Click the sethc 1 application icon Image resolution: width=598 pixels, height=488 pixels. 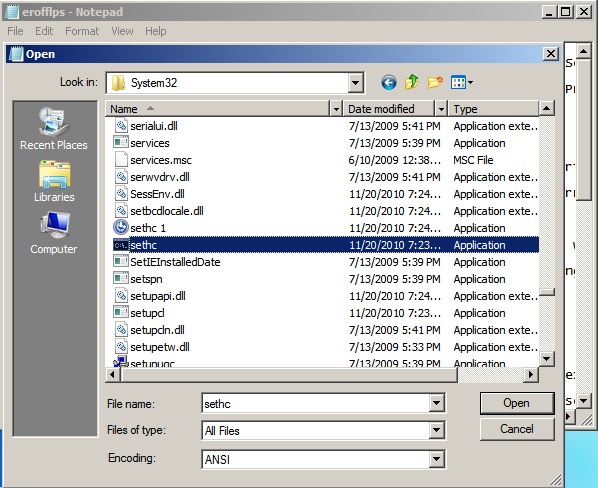pyautogui.click(x=121, y=228)
